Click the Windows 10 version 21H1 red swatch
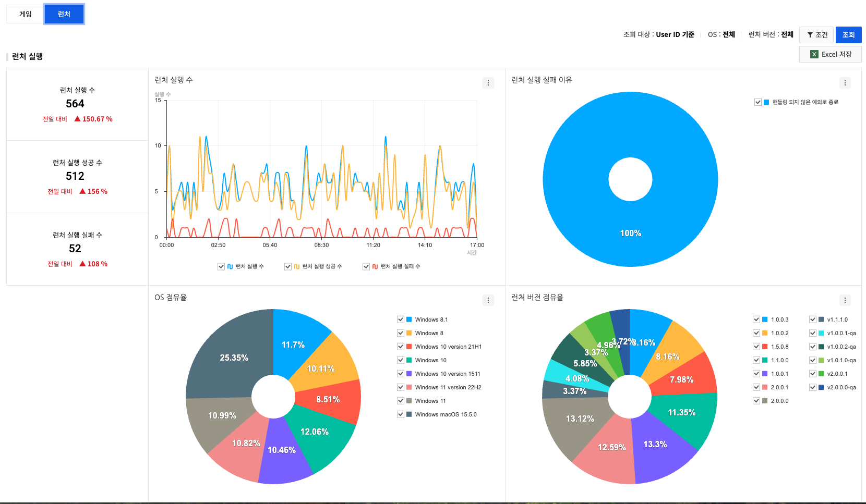Image resolution: width=866 pixels, height=504 pixels. (x=410, y=347)
